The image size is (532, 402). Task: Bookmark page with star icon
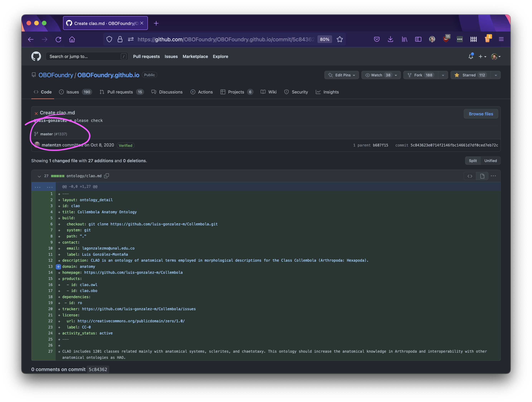click(340, 39)
